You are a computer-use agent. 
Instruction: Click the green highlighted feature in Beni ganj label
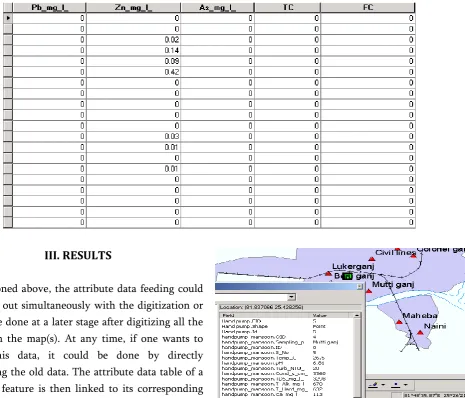point(347,276)
